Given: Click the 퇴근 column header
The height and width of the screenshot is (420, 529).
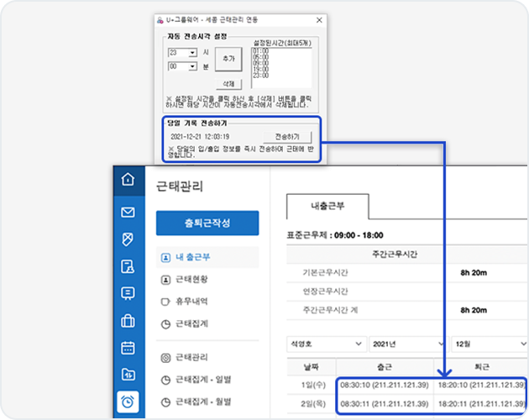Looking at the screenshot, I should click(x=481, y=367).
